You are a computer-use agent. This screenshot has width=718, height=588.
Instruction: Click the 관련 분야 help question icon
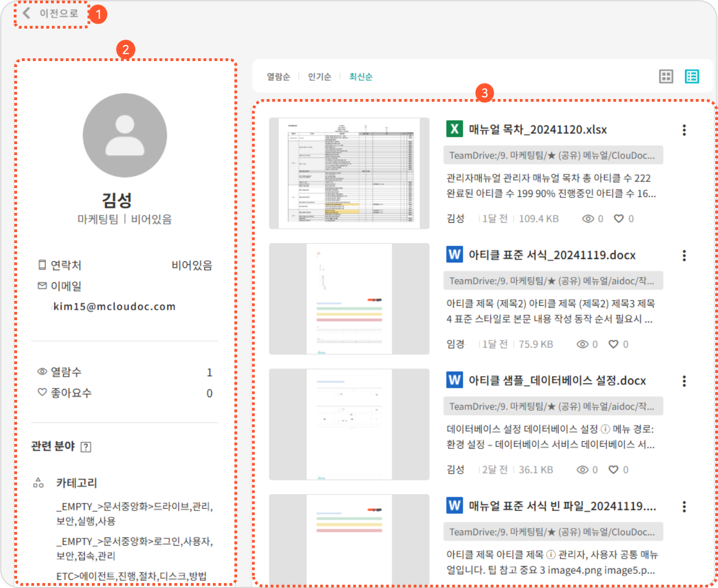tap(86, 447)
